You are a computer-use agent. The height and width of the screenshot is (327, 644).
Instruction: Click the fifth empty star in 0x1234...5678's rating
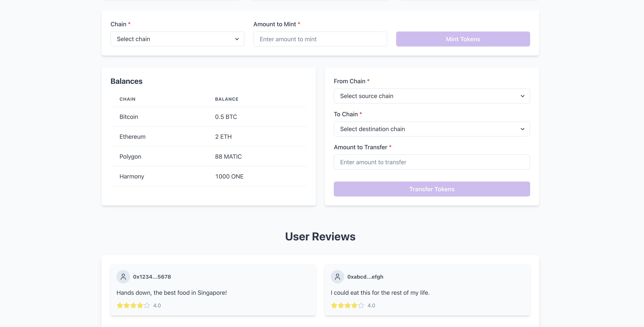point(147,305)
